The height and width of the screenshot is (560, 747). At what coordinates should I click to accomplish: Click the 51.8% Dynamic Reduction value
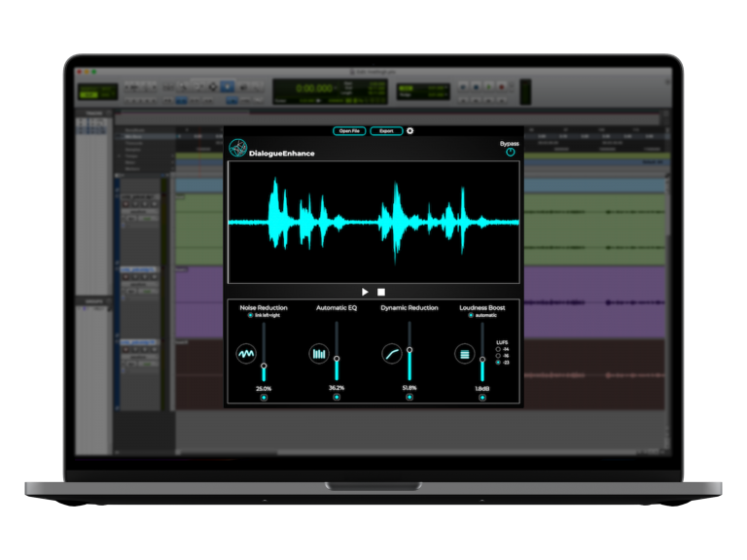point(409,388)
